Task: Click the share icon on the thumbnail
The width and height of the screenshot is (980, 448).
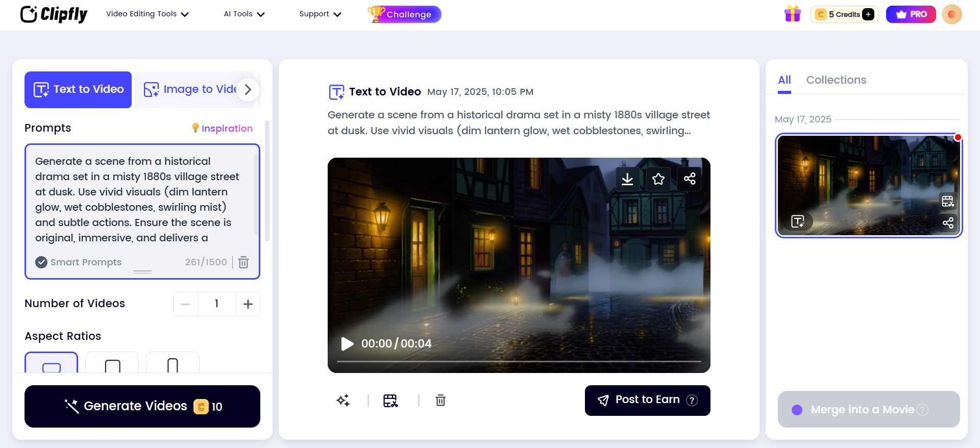Action: coord(948,223)
